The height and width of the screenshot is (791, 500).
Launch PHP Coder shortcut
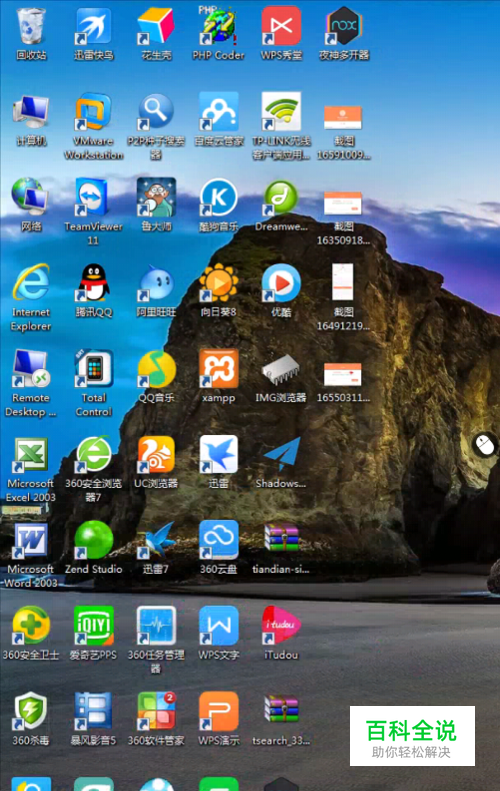218,26
